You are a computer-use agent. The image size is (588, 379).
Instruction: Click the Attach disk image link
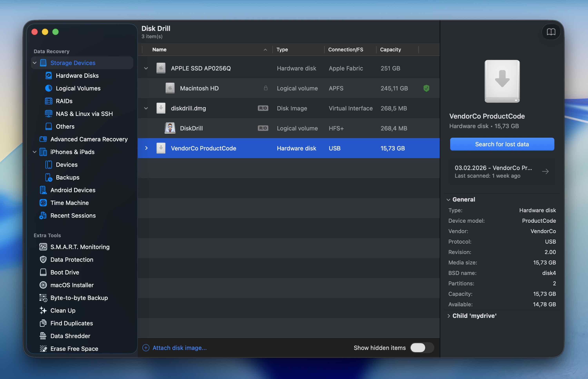click(179, 348)
